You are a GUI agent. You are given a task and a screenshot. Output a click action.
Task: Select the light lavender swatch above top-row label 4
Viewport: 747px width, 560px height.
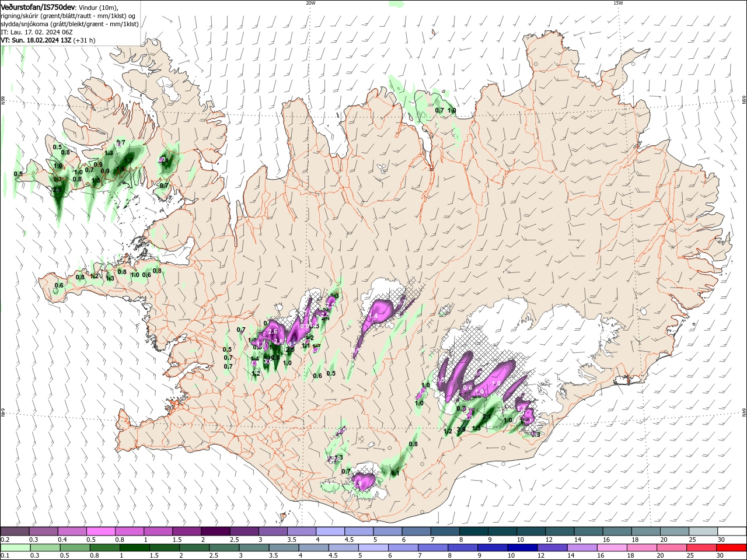click(x=330, y=531)
